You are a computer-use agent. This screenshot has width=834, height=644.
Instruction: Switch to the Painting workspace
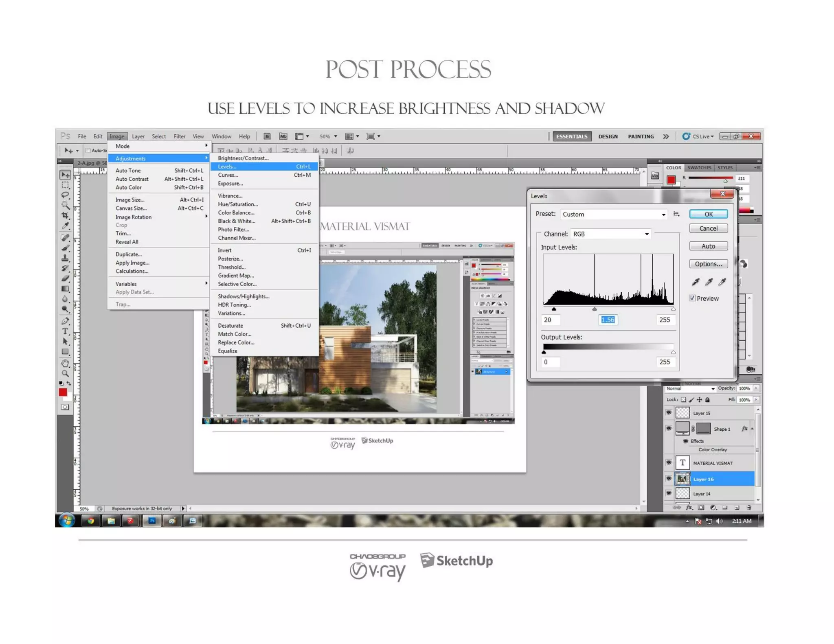[x=641, y=136]
